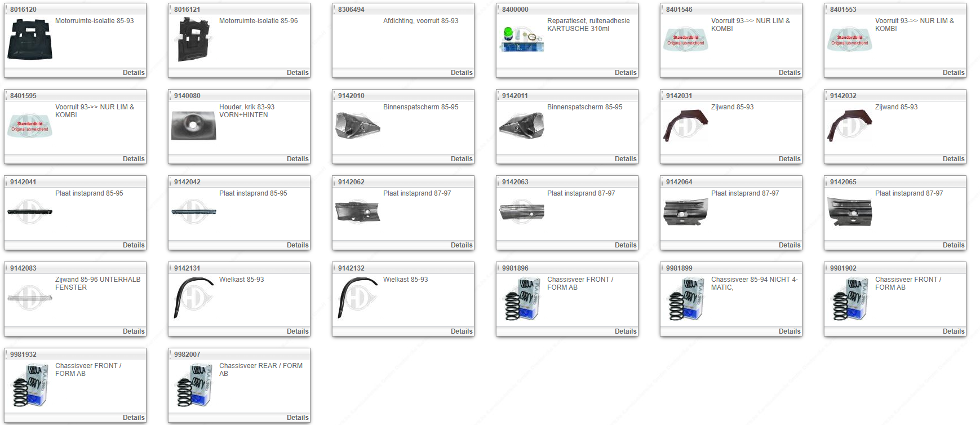Open Details for Binnenspatscherm 9142011
Screen dimensions: 980x425
[625, 159]
